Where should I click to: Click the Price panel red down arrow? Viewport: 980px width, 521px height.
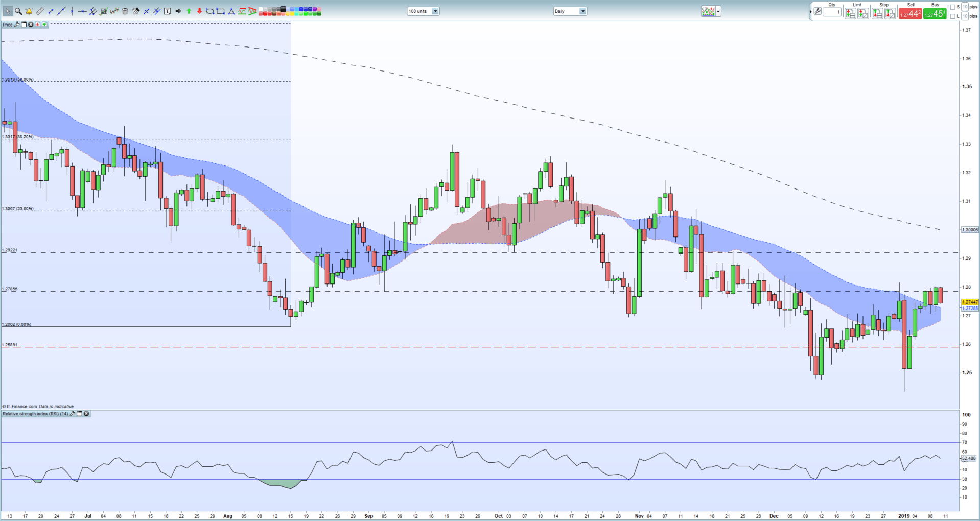(x=38, y=25)
